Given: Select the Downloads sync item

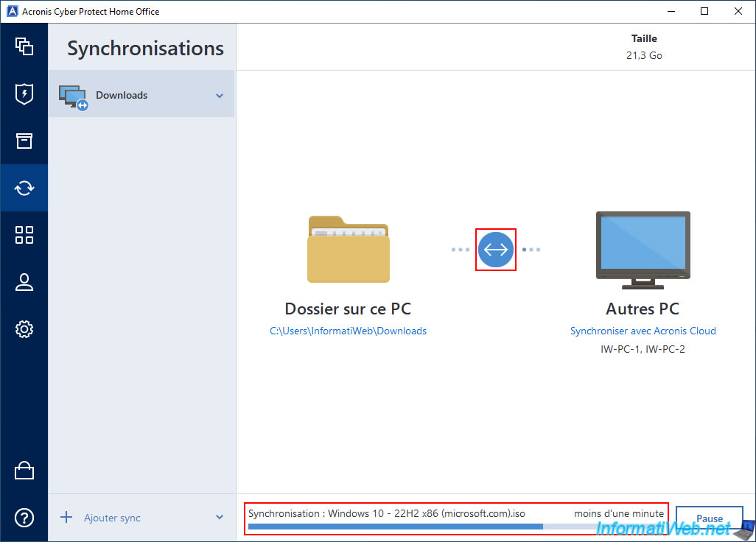Looking at the screenshot, I should 122,95.
